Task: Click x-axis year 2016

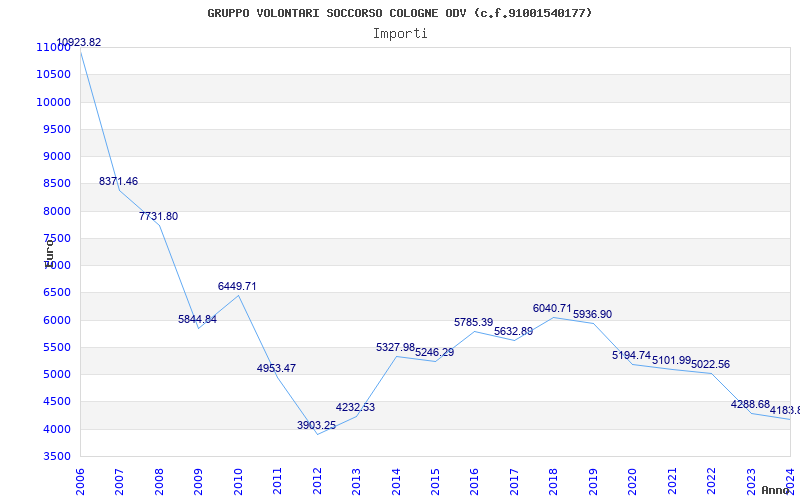Action: pos(475,481)
